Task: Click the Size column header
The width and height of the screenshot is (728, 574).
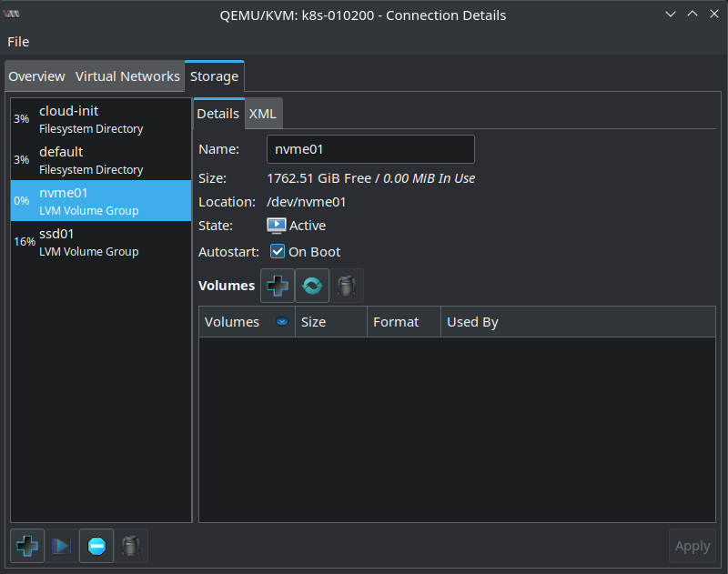Action: click(331, 322)
